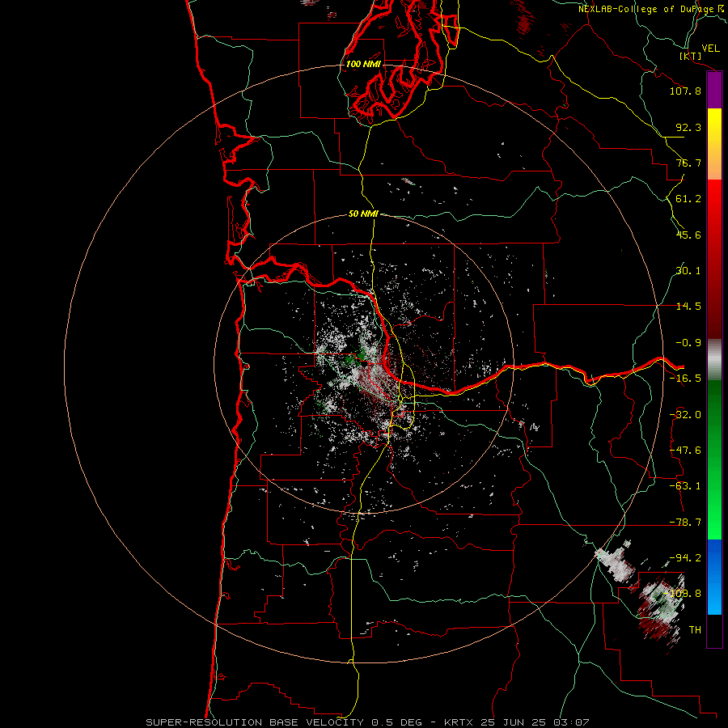Click the -94.2 velocity scale value
The width and height of the screenshot is (728, 728).
tap(685, 558)
